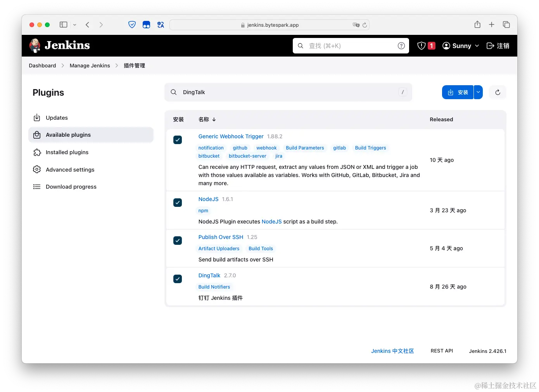
Task: Go to Manage Jenkins breadcrumb
Action: point(90,65)
